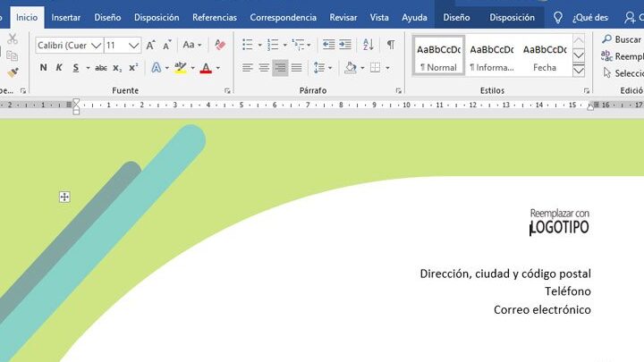
Task: Open the Calibri font name dropdown
Action: click(97, 46)
